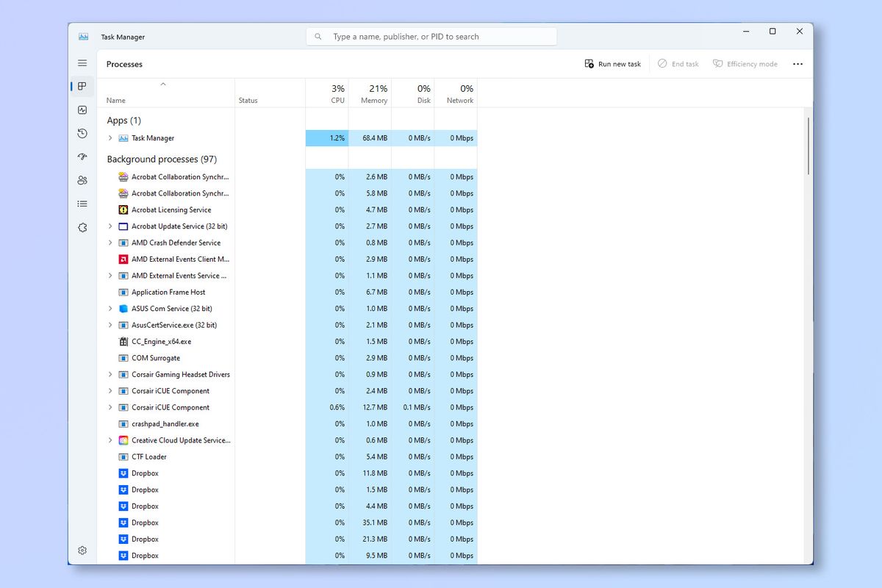Viewport: 882px width, 588px height.
Task: Open Task Manager settings via the gear icon
Action: pos(82,550)
